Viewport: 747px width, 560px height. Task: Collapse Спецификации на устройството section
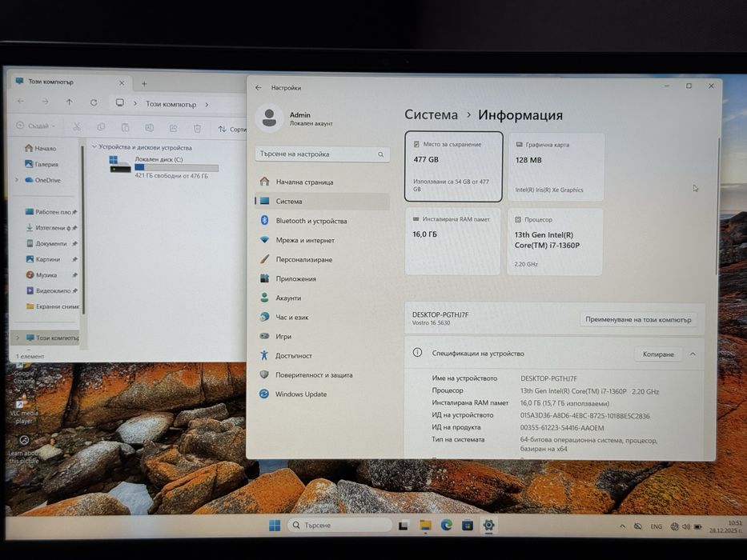click(x=693, y=354)
